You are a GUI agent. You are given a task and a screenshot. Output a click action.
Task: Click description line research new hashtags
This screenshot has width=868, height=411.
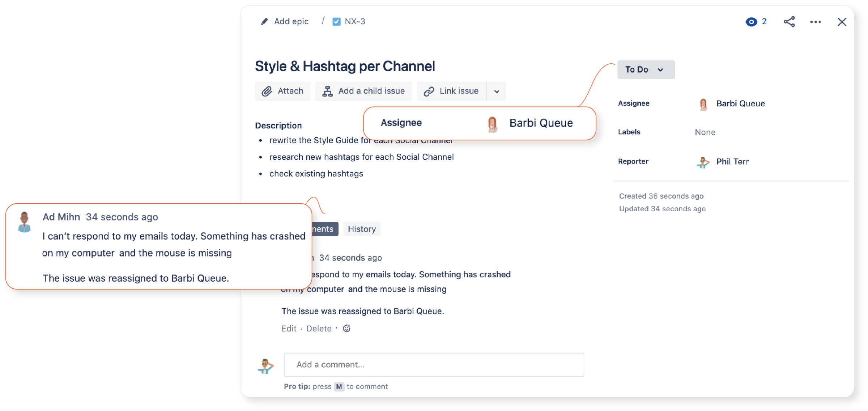coord(361,157)
